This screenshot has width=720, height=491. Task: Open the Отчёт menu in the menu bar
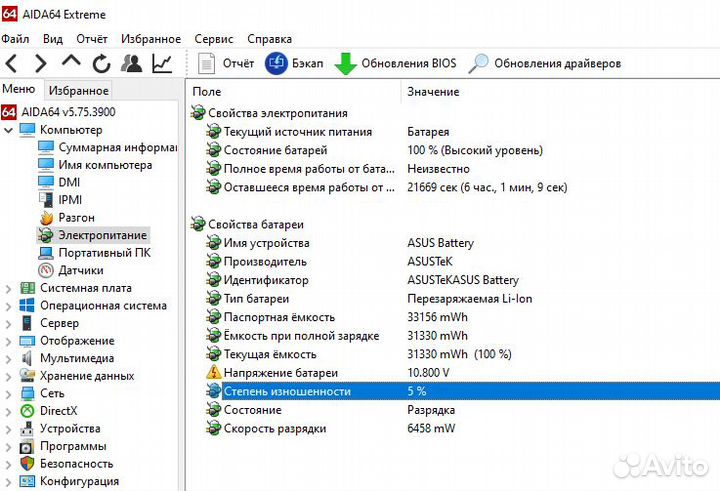point(92,39)
